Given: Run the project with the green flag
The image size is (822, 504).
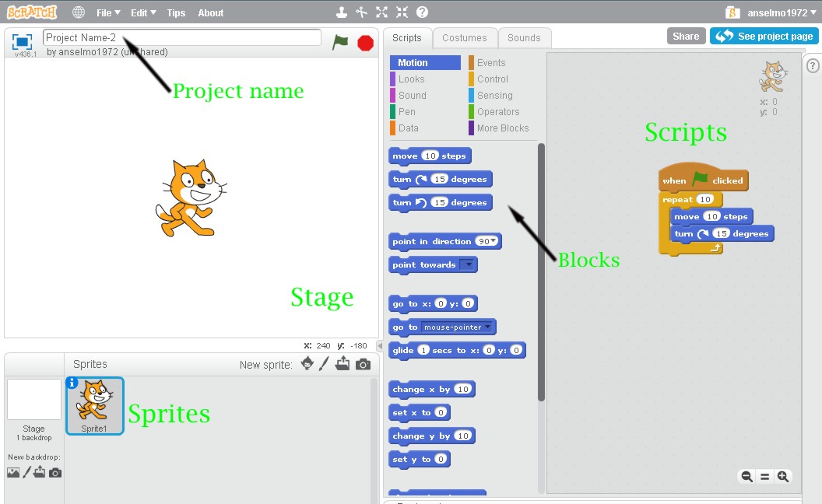Looking at the screenshot, I should tap(340, 43).
